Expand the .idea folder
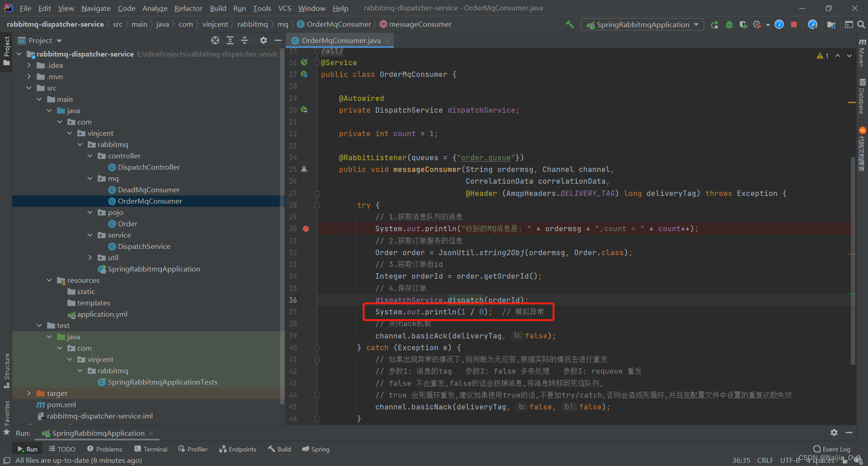 29,65
